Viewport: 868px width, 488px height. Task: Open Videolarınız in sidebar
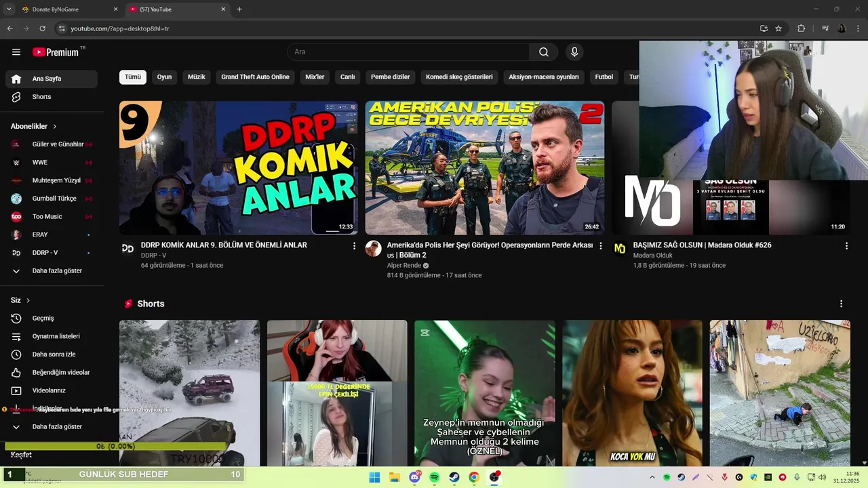pos(52,390)
